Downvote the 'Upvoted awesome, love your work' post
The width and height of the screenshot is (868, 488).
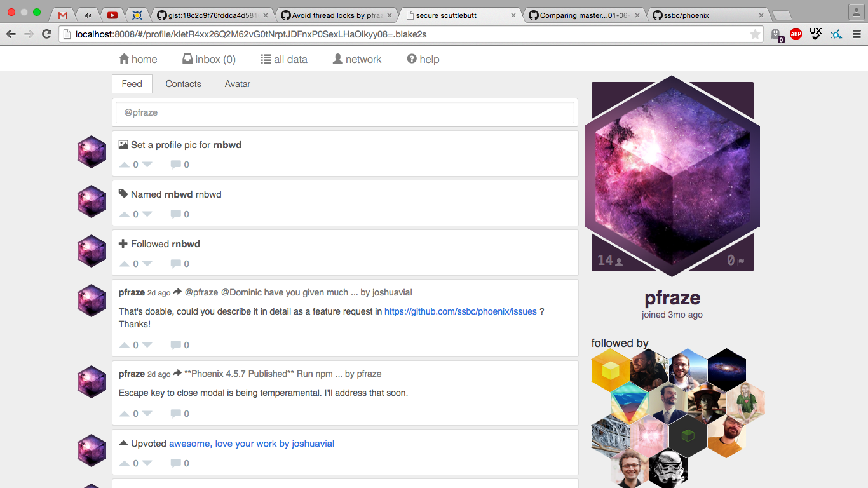point(147,463)
